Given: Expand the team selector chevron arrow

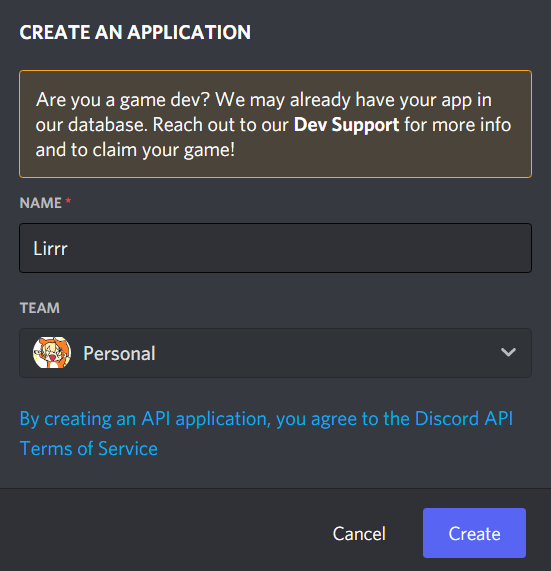Looking at the screenshot, I should pyautogui.click(x=508, y=352).
